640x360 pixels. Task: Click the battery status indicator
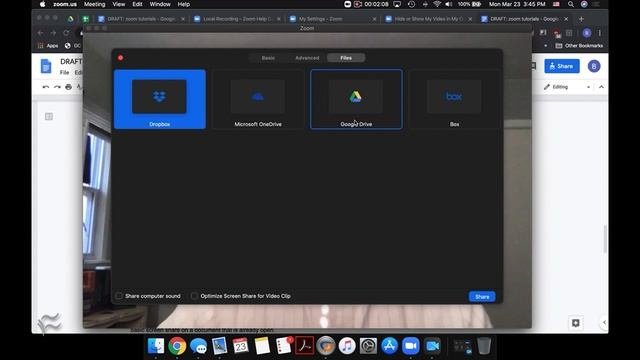469,4
